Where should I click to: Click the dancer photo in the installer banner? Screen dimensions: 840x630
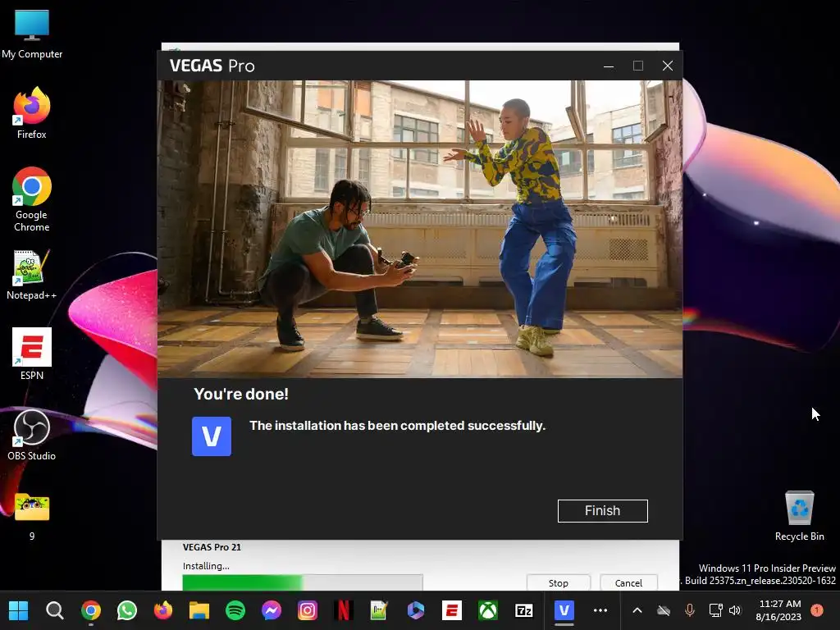420,229
